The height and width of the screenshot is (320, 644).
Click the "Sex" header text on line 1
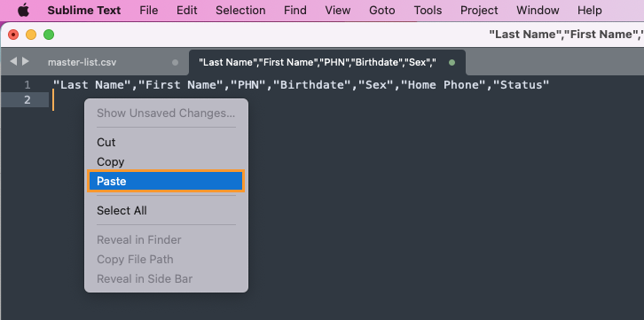click(x=376, y=85)
